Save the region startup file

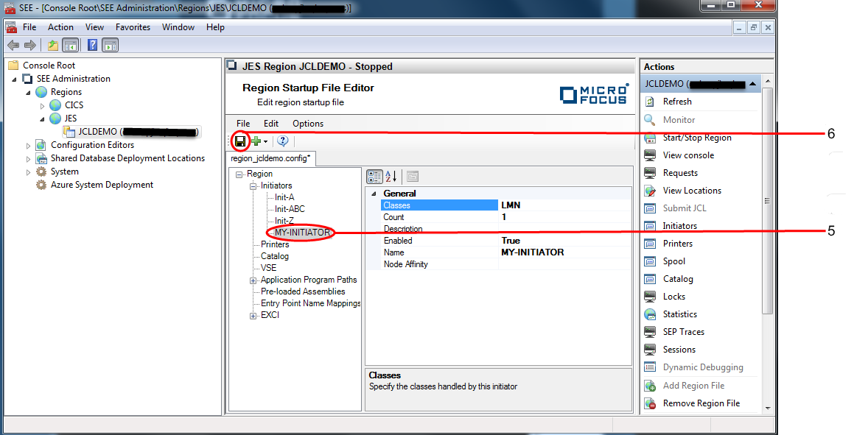tap(240, 141)
